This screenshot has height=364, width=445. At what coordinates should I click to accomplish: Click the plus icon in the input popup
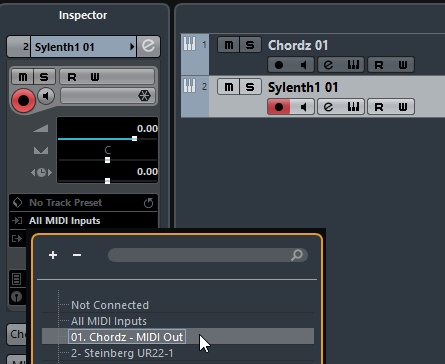point(53,255)
